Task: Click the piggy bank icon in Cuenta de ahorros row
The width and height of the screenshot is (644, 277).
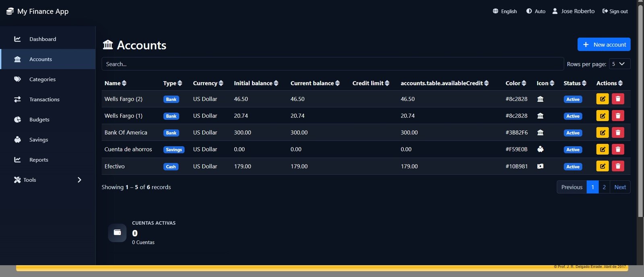Action: click(540, 149)
